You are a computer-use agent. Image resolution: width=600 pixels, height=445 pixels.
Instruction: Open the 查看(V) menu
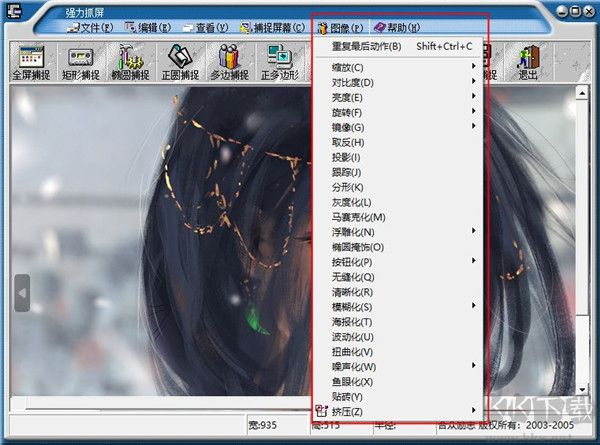pos(205,28)
